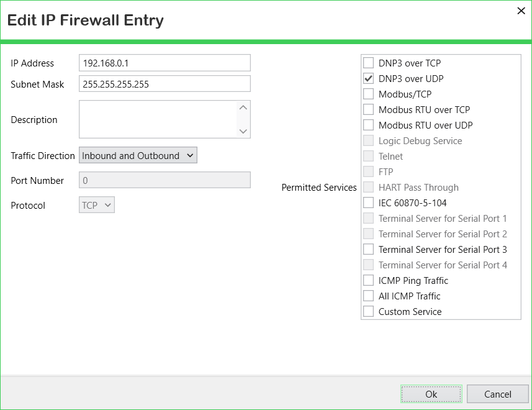
Task: Click the IP Address field
Action: pos(165,63)
